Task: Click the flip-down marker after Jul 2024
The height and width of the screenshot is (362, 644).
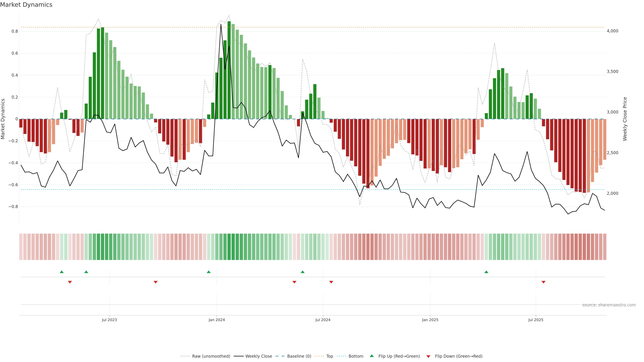Action: coord(331,282)
